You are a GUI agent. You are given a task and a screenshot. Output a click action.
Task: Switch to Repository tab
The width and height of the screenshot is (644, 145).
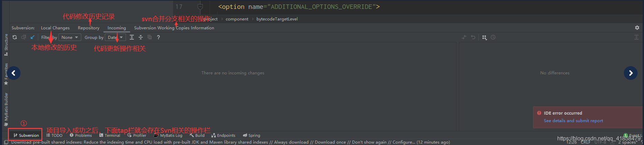[88, 28]
